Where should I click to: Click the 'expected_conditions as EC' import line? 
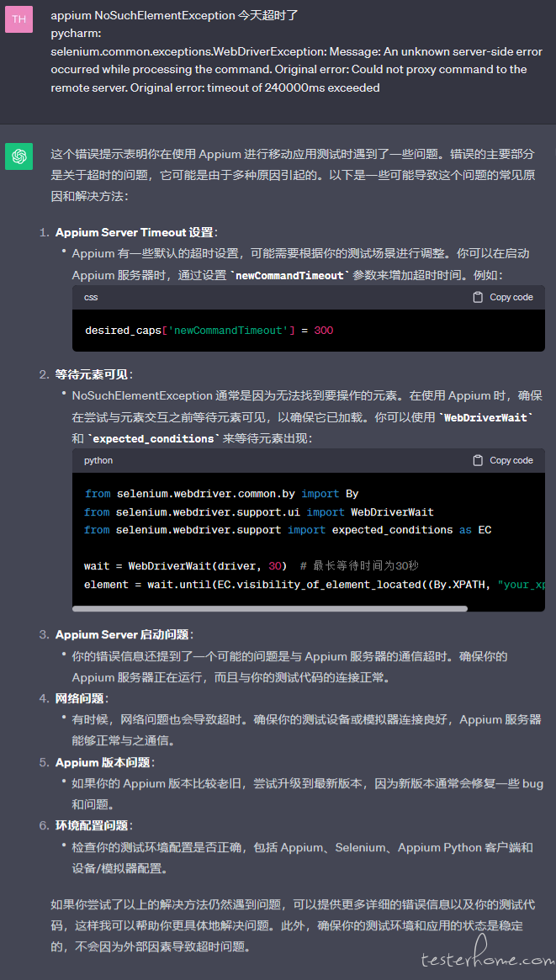(288, 530)
